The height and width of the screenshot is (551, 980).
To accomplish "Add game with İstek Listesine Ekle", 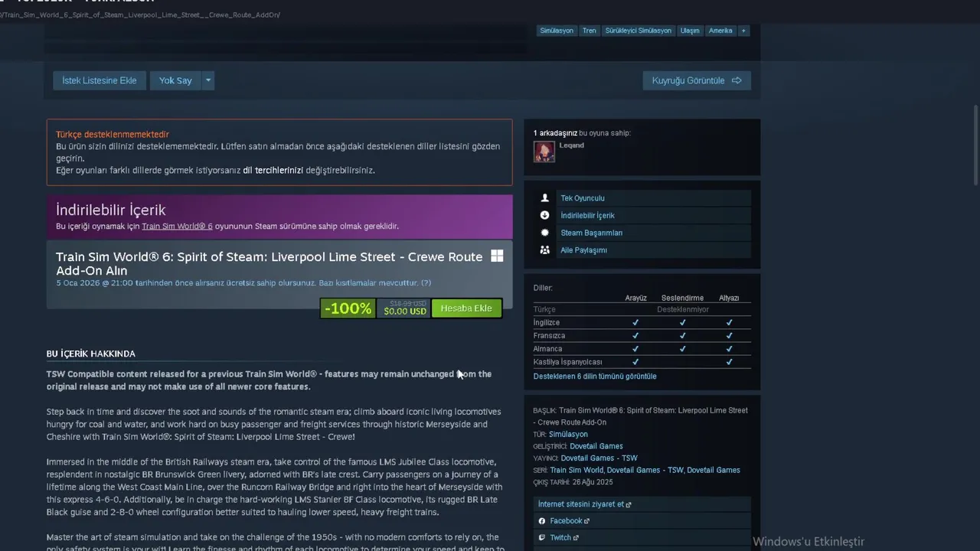I will point(100,80).
